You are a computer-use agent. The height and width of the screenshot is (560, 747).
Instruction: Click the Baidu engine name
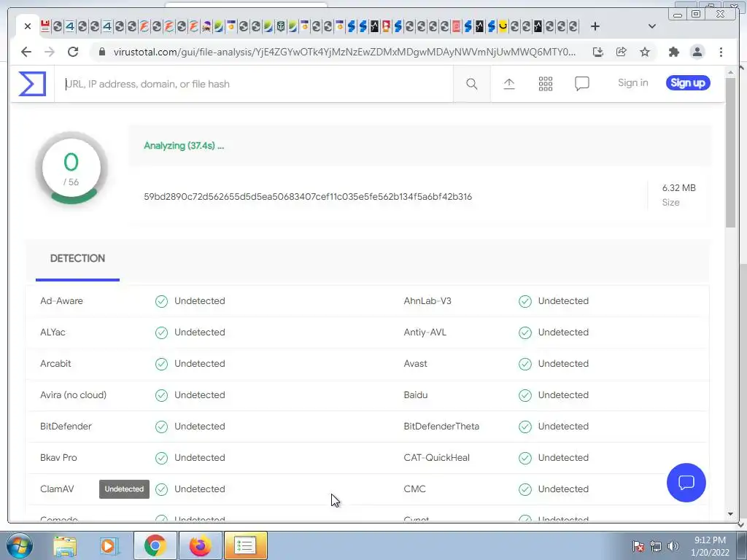415,395
